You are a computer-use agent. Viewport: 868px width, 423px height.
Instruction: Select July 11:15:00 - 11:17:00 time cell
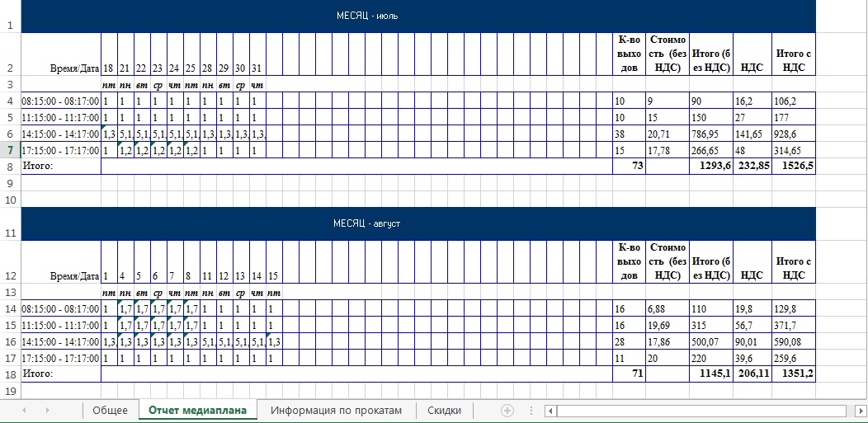pyautogui.click(x=61, y=117)
